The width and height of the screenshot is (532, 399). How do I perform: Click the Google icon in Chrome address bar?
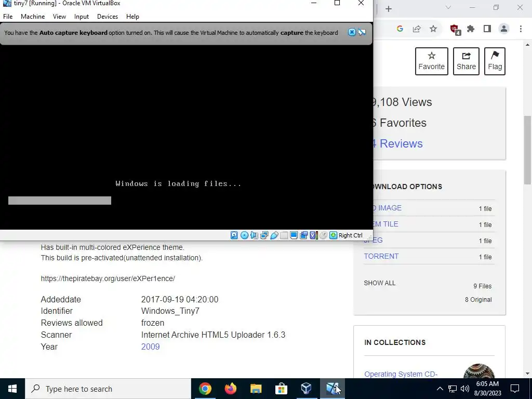pos(400,29)
